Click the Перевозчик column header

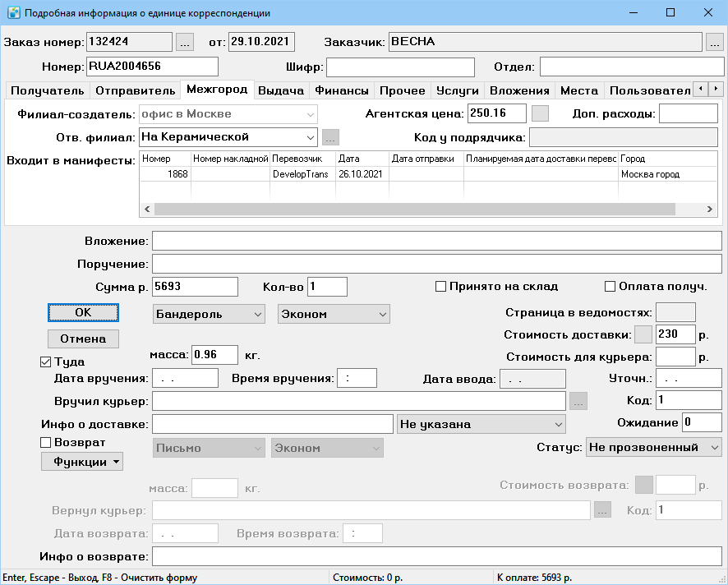tap(302, 159)
